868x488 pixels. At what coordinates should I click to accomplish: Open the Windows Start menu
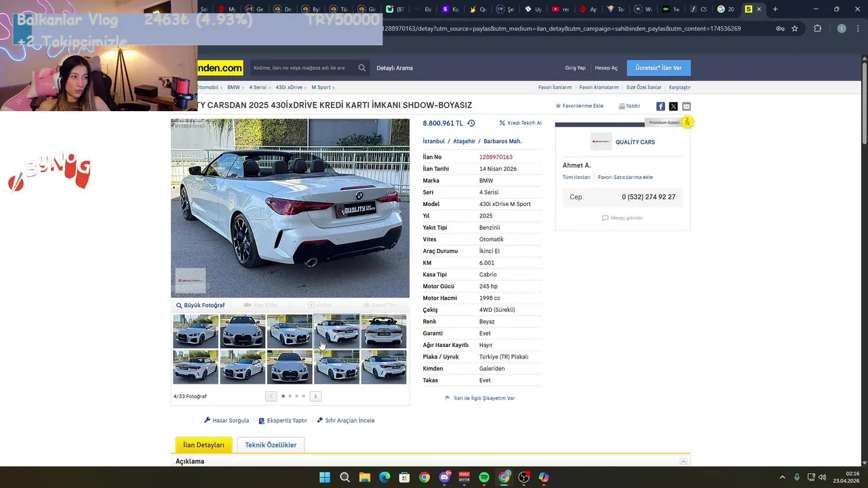point(325,477)
